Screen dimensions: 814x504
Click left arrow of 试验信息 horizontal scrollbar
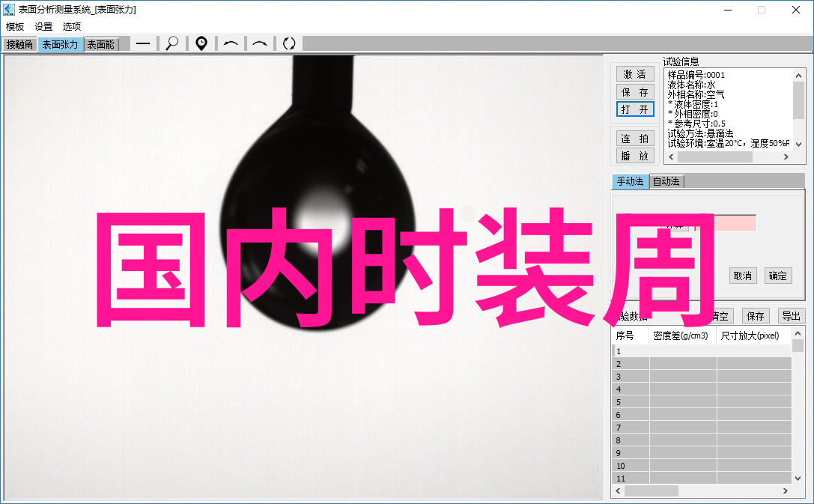click(671, 157)
